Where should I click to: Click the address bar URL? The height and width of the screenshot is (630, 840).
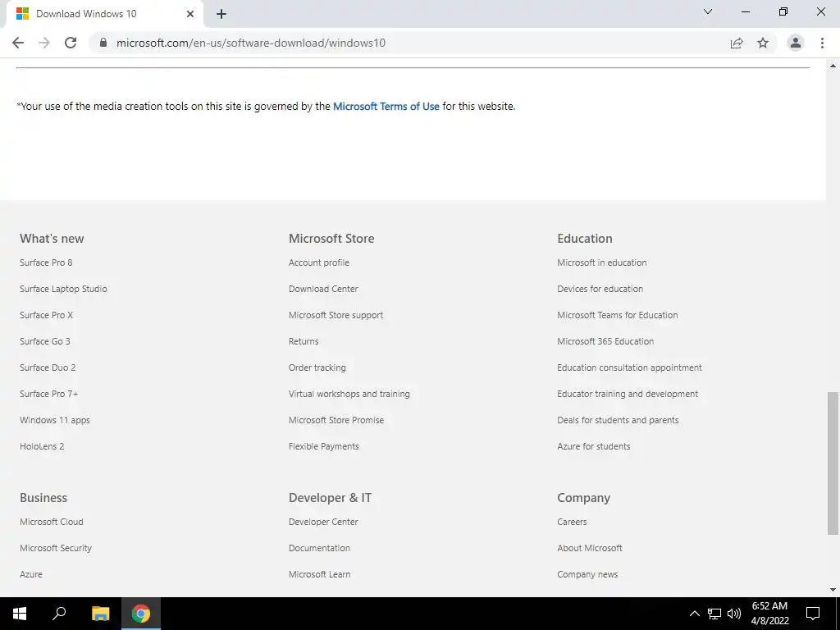251,43
